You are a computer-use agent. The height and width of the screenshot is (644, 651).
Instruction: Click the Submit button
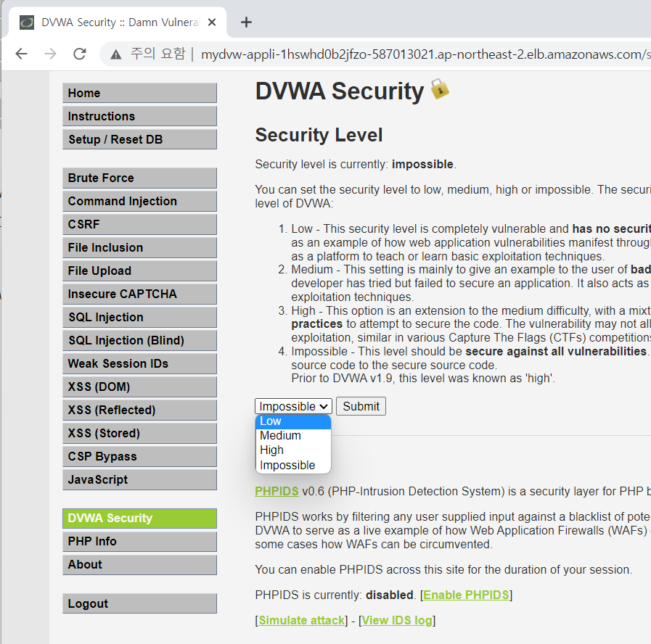click(361, 406)
